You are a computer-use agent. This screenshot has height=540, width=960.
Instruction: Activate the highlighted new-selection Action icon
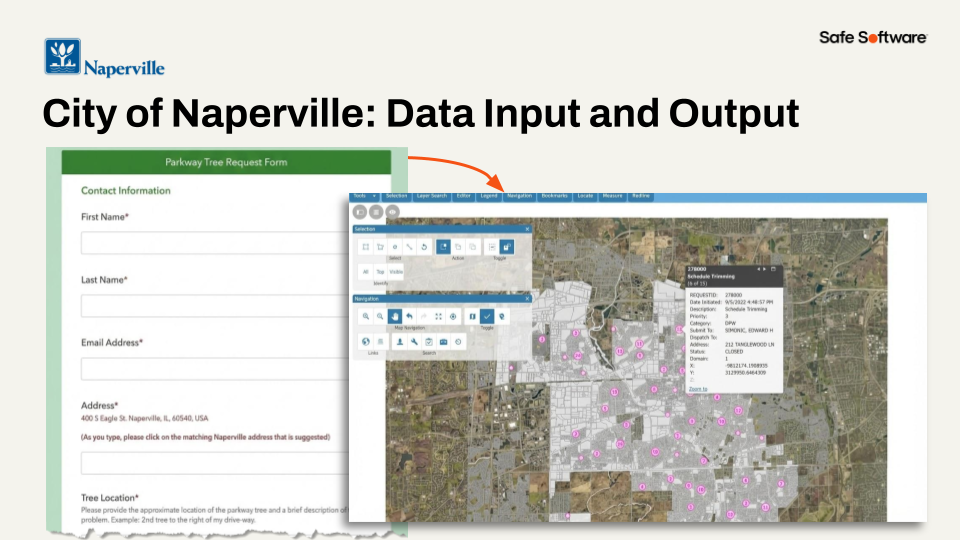tap(443, 247)
